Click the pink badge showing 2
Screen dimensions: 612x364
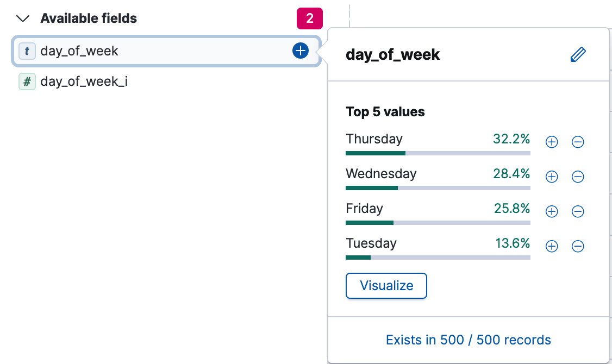tap(310, 18)
